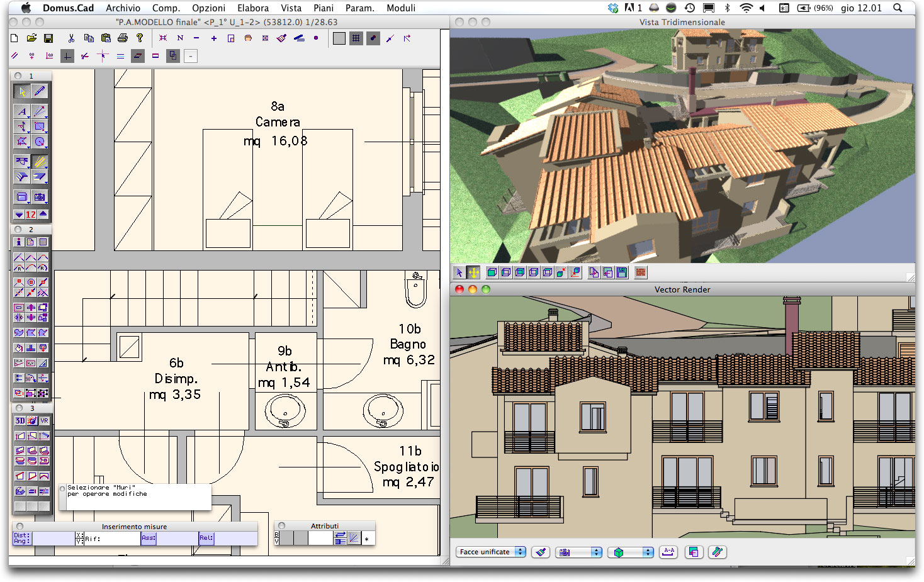Select the arrow pointer tool in palette 1

pos(22,91)
